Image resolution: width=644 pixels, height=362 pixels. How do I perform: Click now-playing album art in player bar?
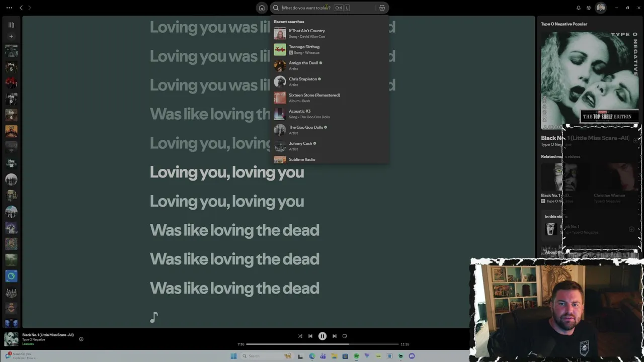(11, 339)
